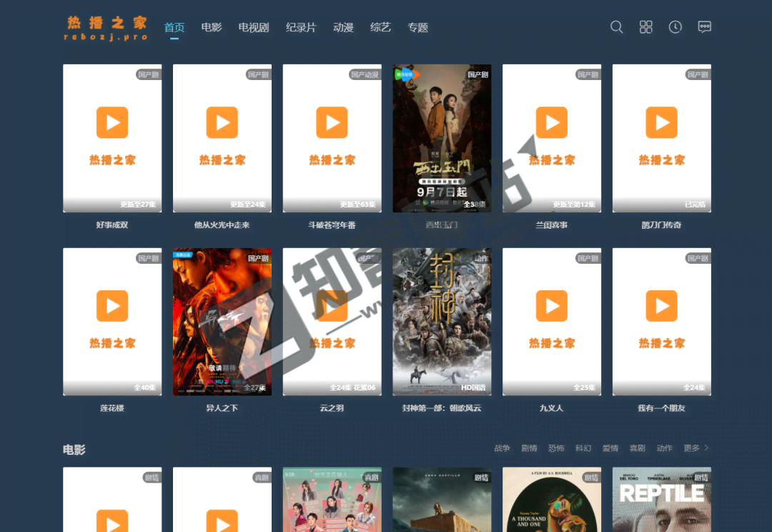
Task: Open the message feedback icon
Action: (704, 27)
